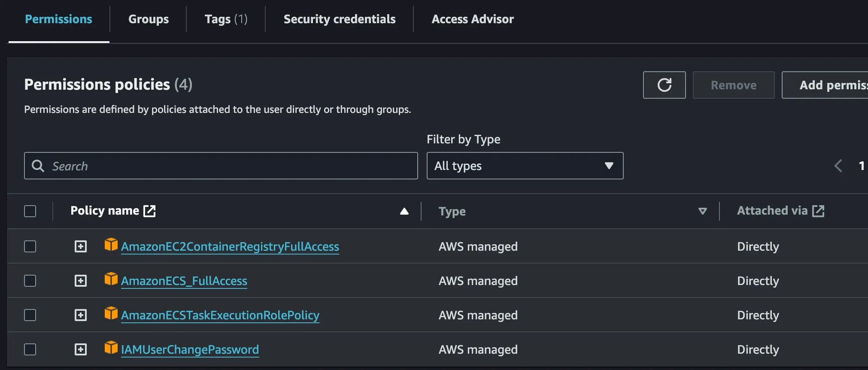Click the orange box icon for AmazonECS_FullAccess
Image resolution: width=868 pixels, height=370 pixels.
pyautogui.click(x=111, y=279)
